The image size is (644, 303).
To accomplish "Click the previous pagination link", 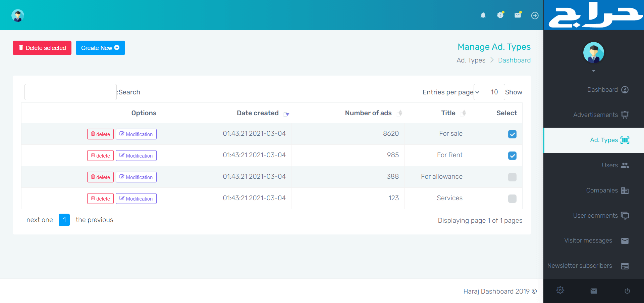I will click(x=95, y=220).
